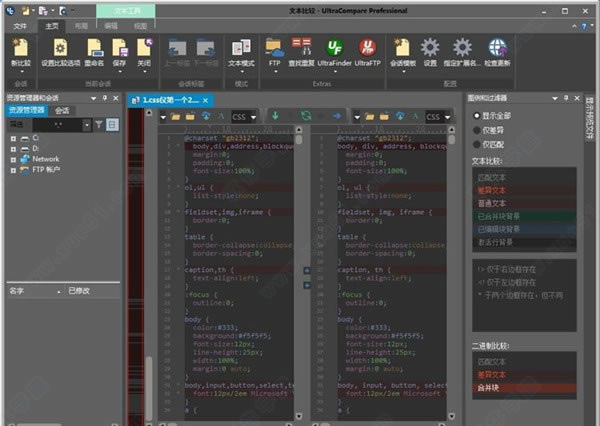Close the 图例和过滤器 panel

click(577, 98)
